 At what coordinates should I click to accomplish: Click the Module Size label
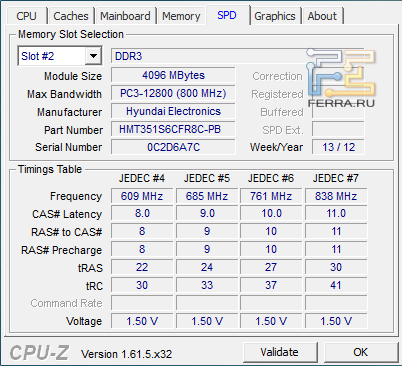(73, 76)
